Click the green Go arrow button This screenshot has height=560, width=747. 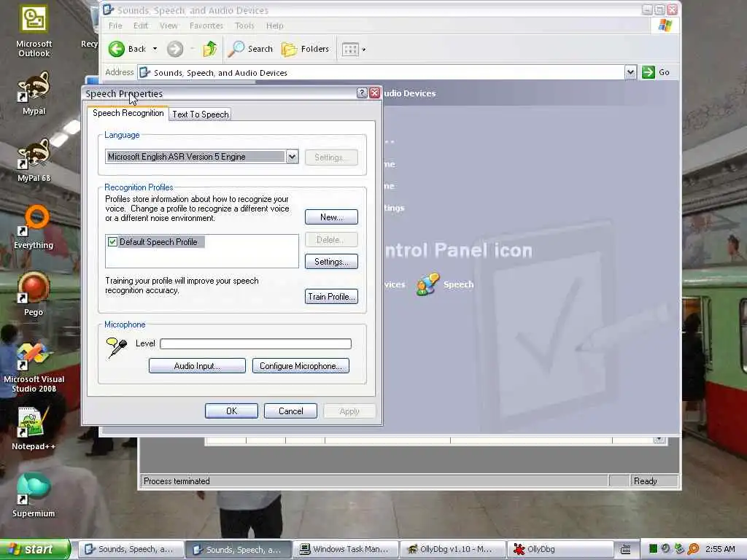coord(648,72)
